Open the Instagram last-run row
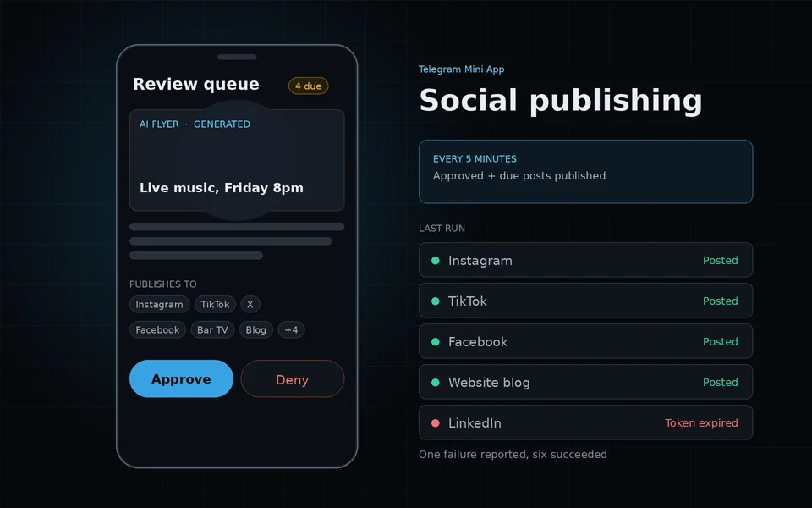The width and height of the screenshot is (812, 508). click(585, 260)
